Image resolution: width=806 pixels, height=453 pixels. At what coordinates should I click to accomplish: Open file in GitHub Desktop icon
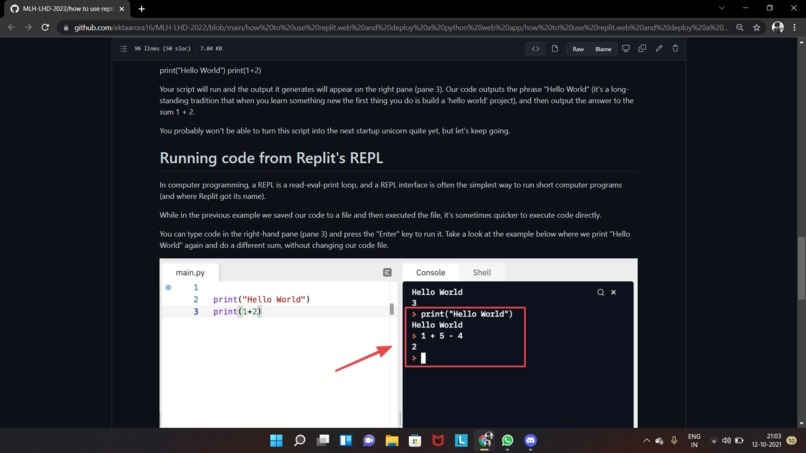(626, 48)
